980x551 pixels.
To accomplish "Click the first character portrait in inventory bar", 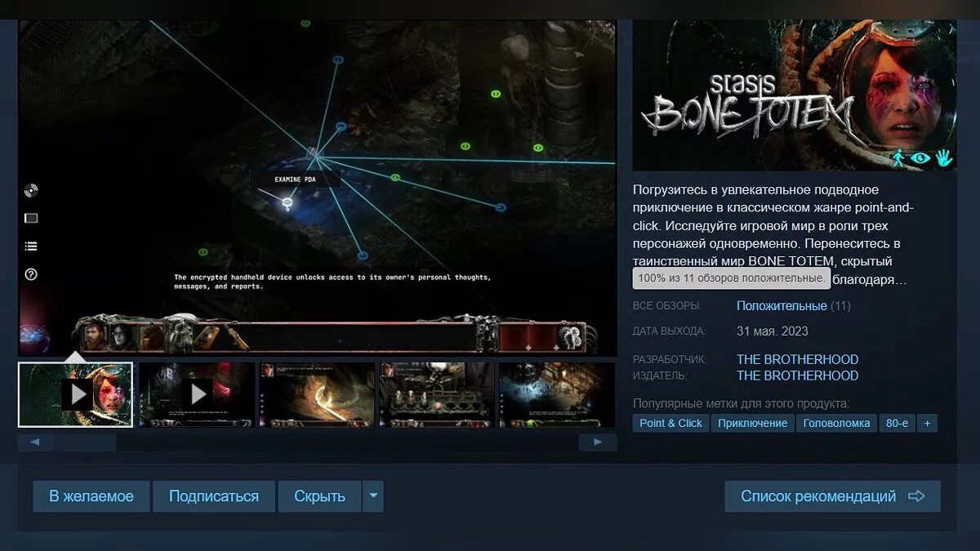I will click(x=96, y=336).
